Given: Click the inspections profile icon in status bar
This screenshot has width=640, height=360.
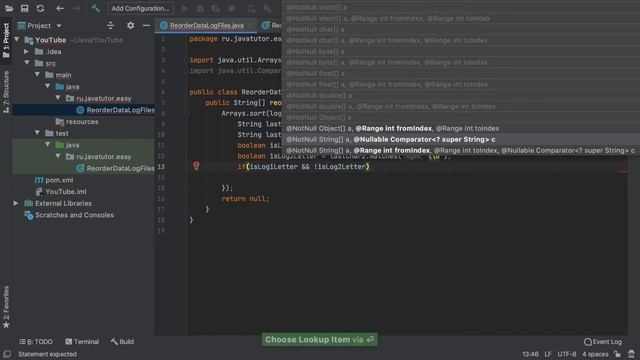Looking at the screenshot, I should click(x=631, y=354).
